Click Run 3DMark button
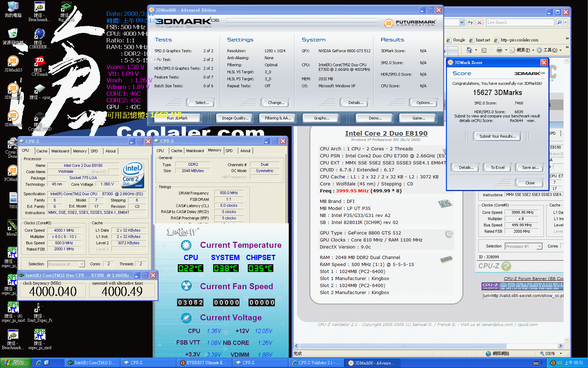Screen dimensions: 588x368 click(x=177, y=118)
